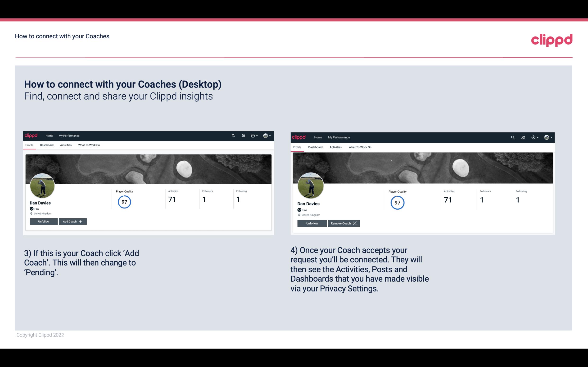Viewport: 588px width, 367px height.
Task: Click the search icon on right screenshot
Action: (513, 137)
